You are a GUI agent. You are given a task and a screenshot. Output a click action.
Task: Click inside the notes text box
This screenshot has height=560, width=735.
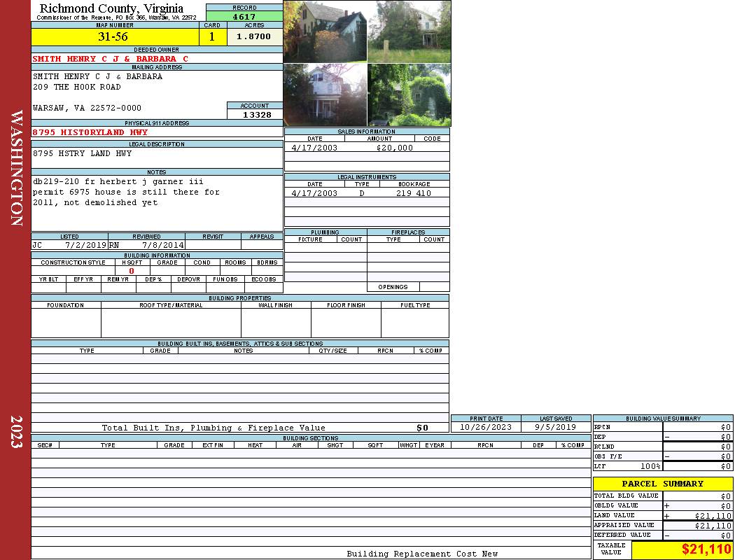[156, 203]
